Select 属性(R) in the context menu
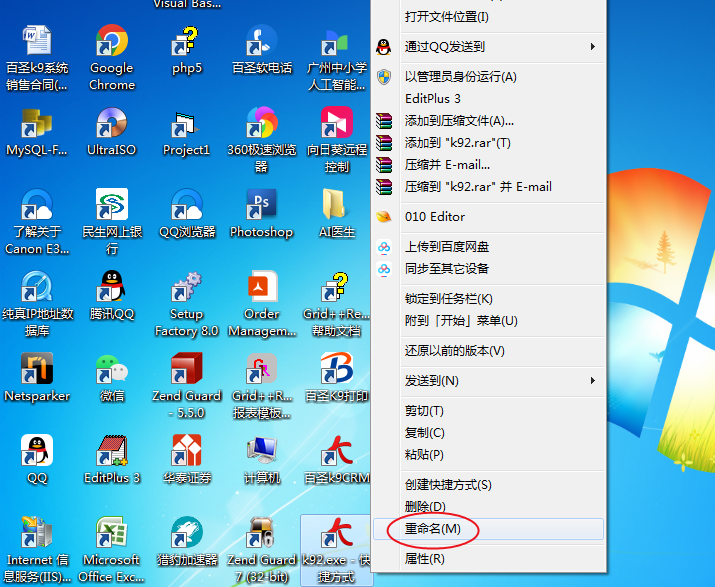 [x=425, y=559]
